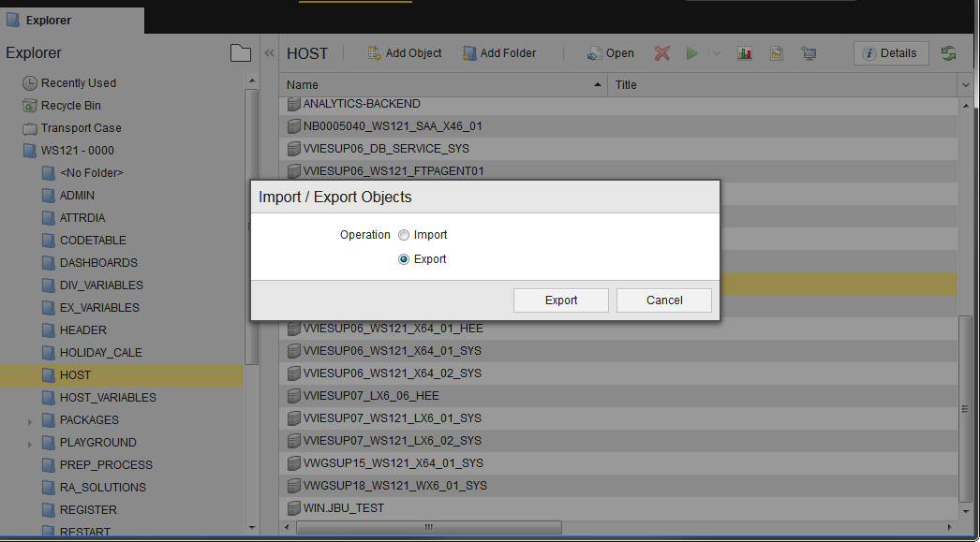
Task: Click the folder icon beside Explorer heading
Action: 241,53
